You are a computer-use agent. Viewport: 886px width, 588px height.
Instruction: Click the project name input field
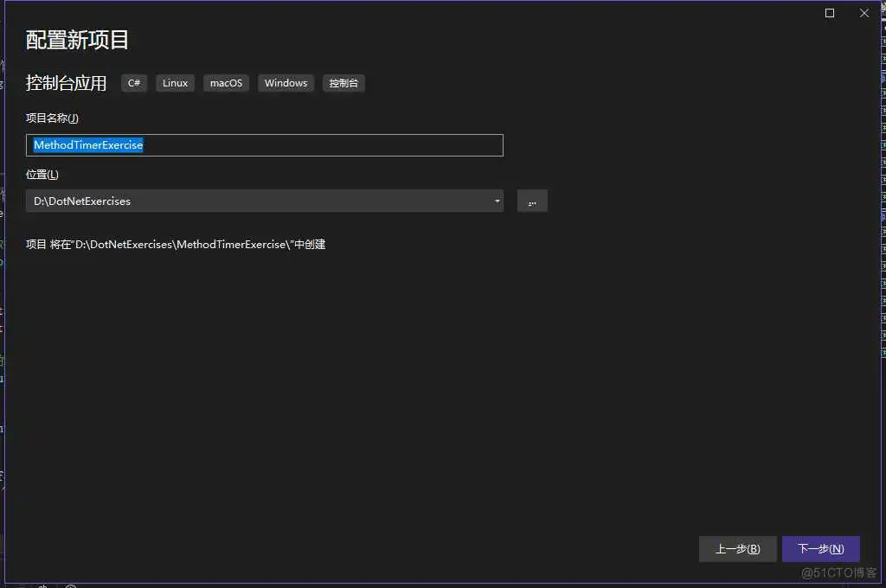coord(265,145)
